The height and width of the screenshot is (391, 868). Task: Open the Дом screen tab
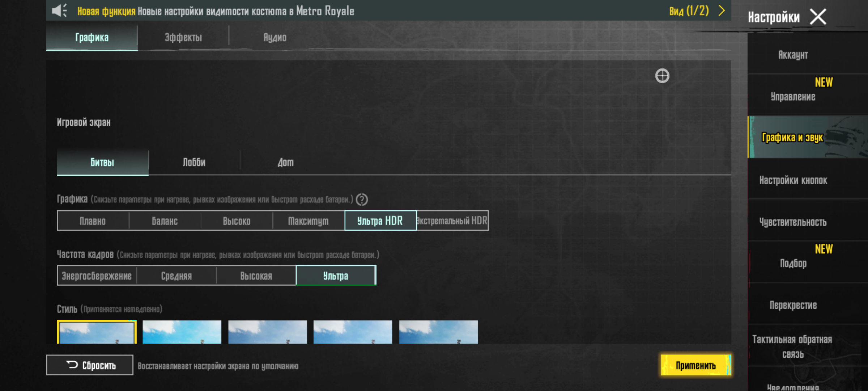click(x=286, y=163)
